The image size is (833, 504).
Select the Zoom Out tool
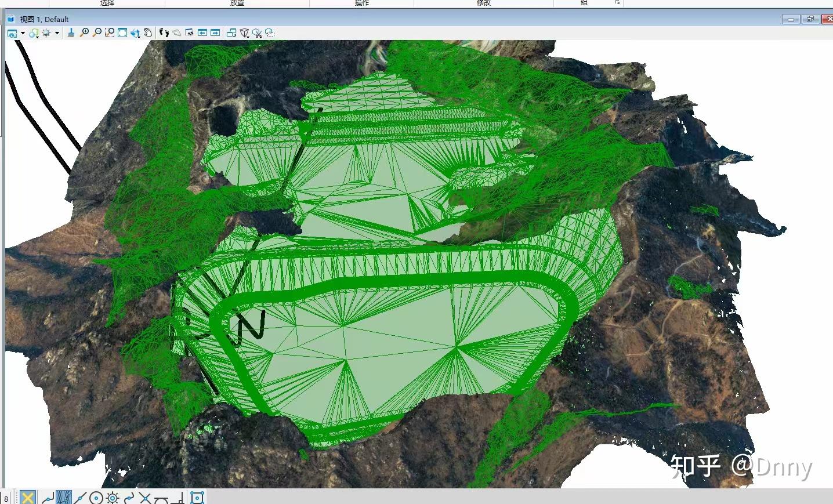97,33
